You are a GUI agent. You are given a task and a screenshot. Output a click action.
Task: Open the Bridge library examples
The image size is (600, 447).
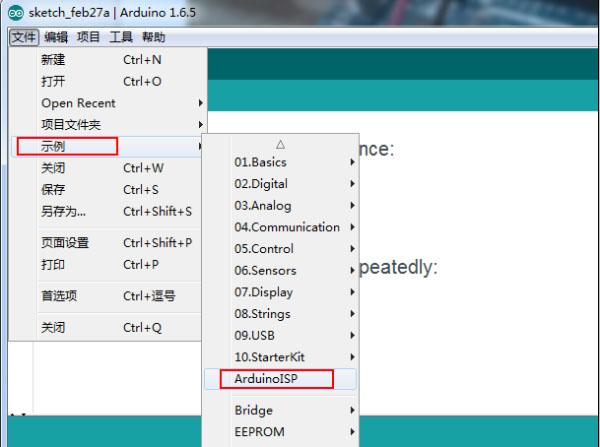280,410
